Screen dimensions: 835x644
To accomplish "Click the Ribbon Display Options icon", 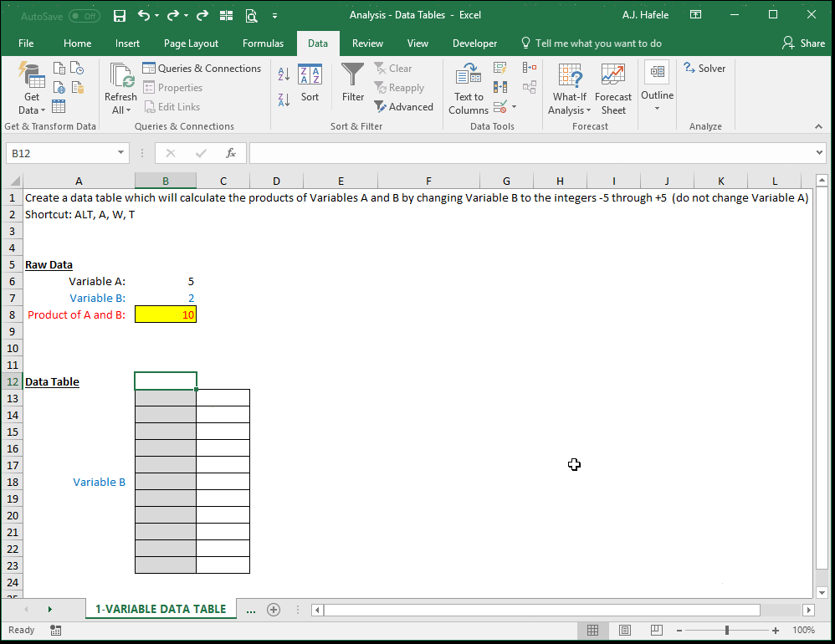I will (695, 15).
